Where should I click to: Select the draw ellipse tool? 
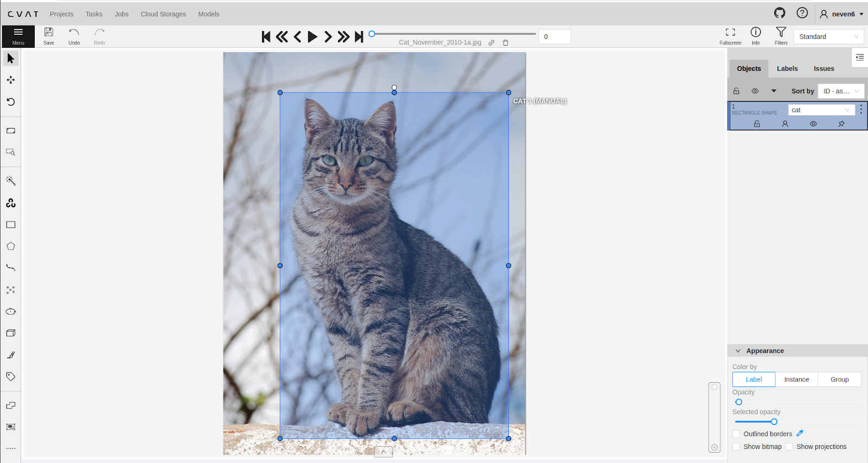coord(11,312)
